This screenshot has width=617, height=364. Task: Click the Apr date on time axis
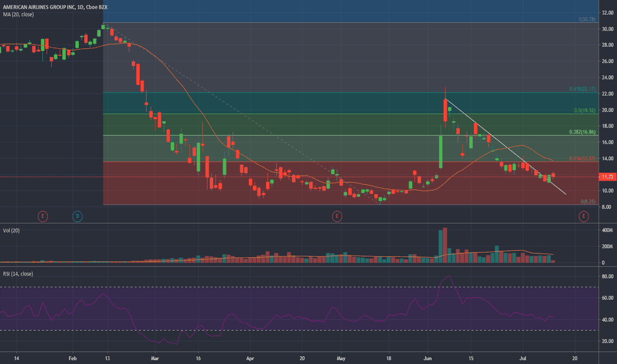tap(250, 359)
